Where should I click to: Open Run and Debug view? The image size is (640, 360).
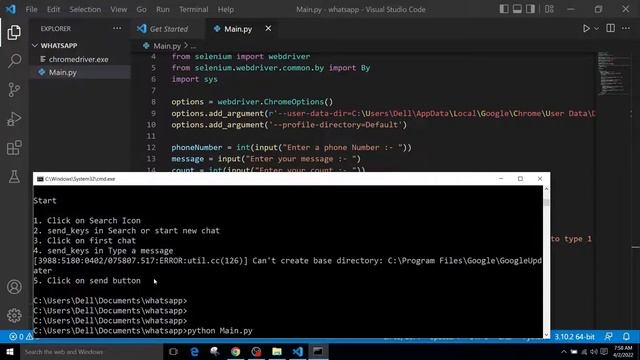(x=14, y=119)
